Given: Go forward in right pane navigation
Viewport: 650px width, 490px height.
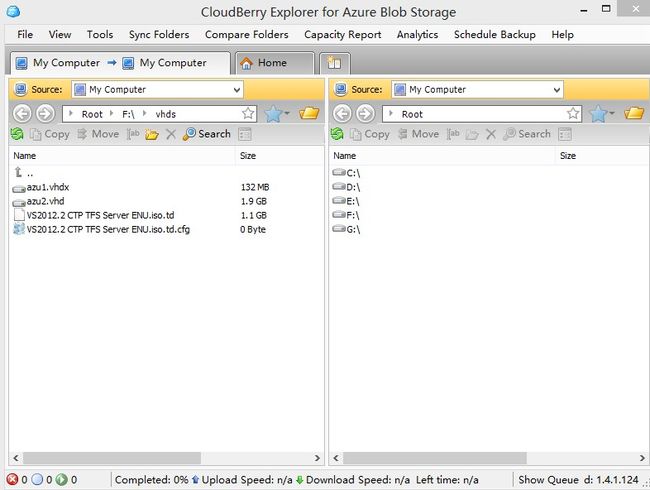Looking at the screenshot, I should pos(365,114).
